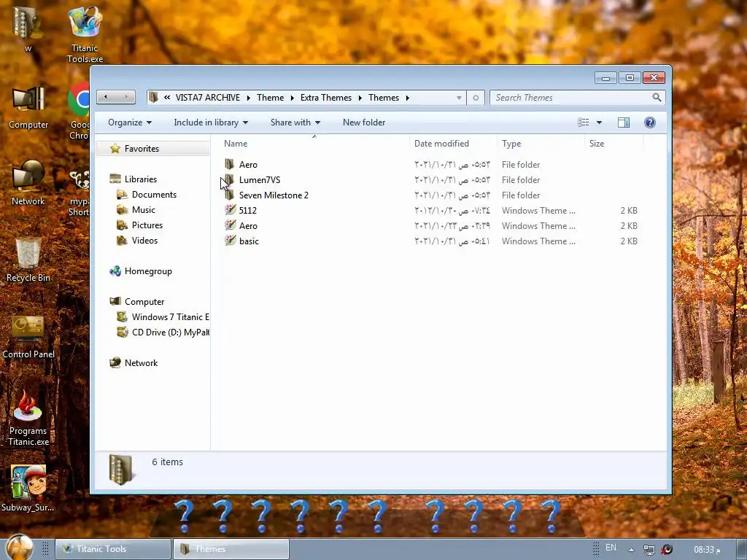This screenshot has height=560, width=747.
Task: Switch to Titanic Tools taskbar button
Action: tap(113, 549)
